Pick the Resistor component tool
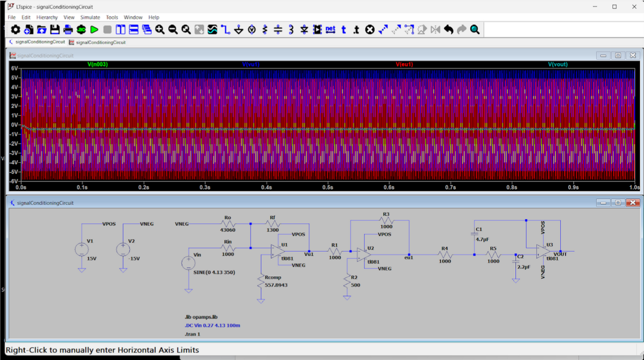644x360 pixels. tap(265, 30)
